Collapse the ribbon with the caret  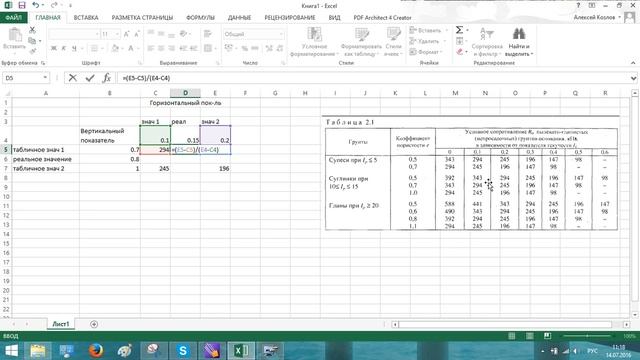[x=633, y=63]
